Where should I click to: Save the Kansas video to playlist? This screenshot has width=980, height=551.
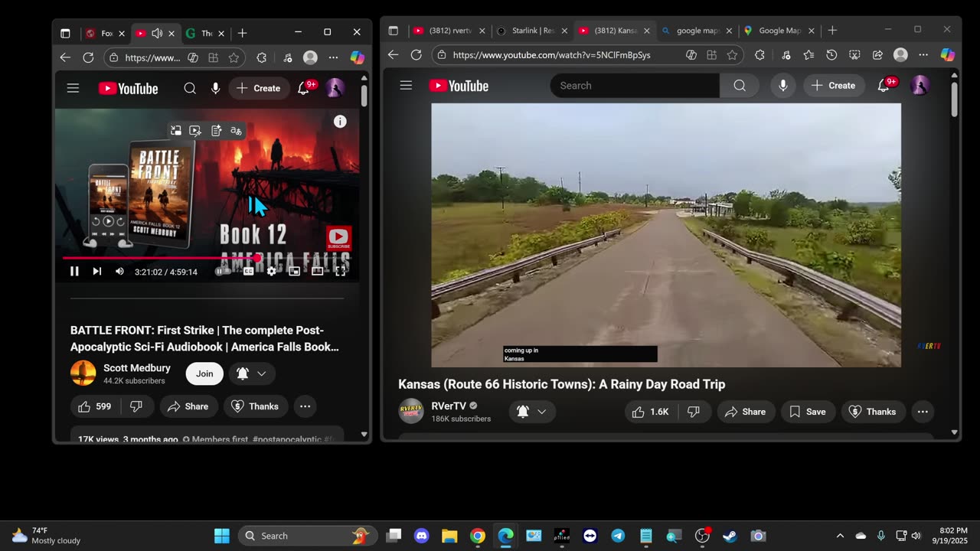point(808,412)
